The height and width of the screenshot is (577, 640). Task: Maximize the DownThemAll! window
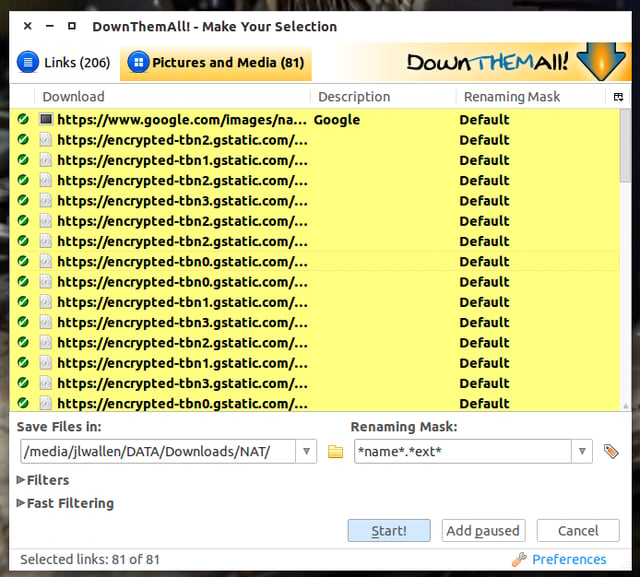[x=72, y=26]
